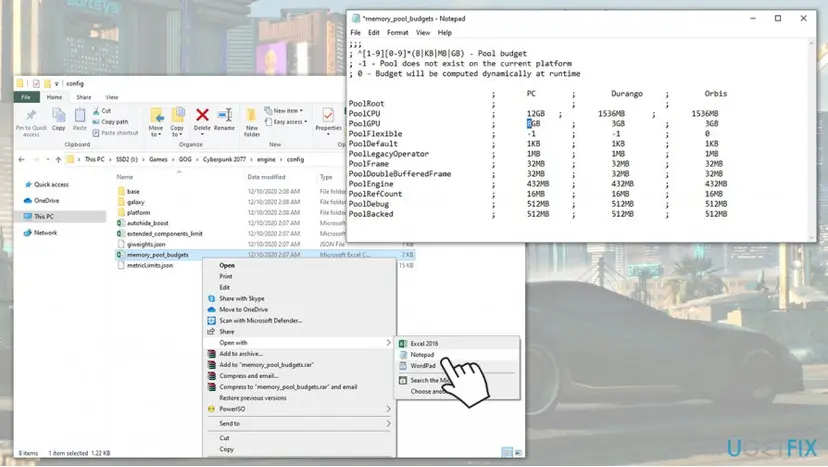The width and height of the screenshot is (828, 467).
Task: Click the Pin to Quick access icon
Action: (x=31, y=116)
